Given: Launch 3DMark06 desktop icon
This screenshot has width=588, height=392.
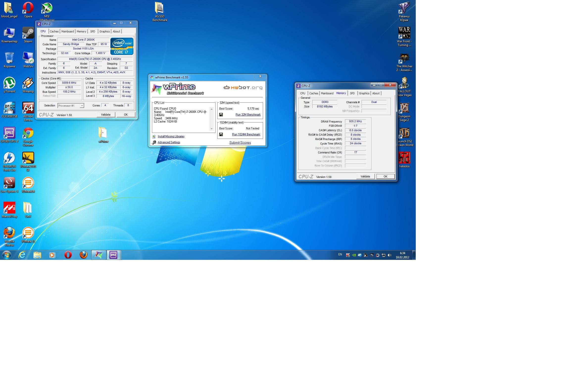Looking at the screenshot, I should (x=28, y=185).
